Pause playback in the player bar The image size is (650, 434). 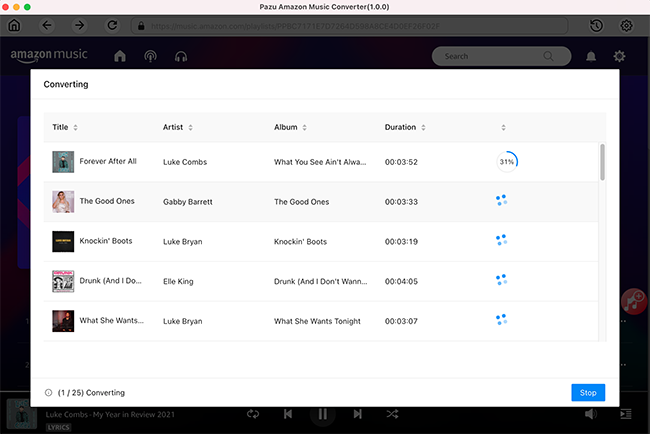click(x=323, y=414)
